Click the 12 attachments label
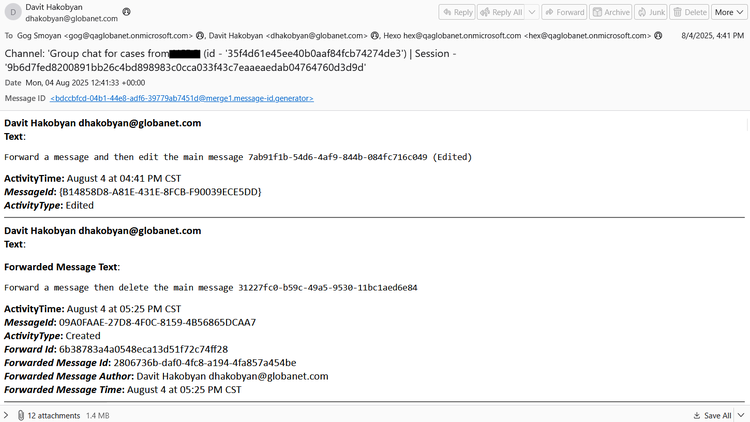Image resolution: width=750 pixels, height=422 pixels. point(46,415)
